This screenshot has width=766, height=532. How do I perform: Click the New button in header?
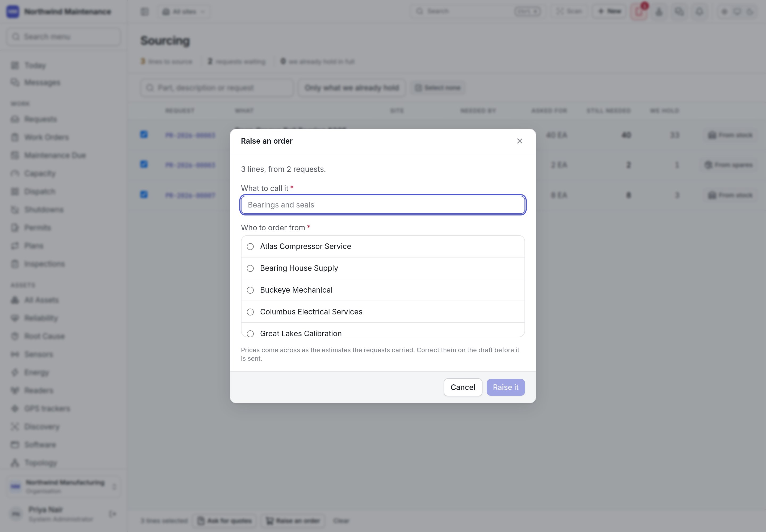point(609,11)
